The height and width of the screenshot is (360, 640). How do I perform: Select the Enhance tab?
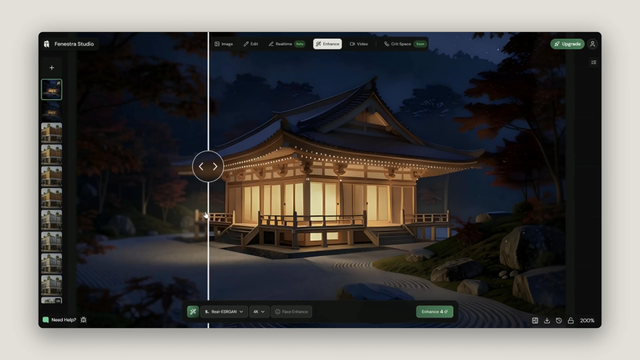click(x=327, y=44)
